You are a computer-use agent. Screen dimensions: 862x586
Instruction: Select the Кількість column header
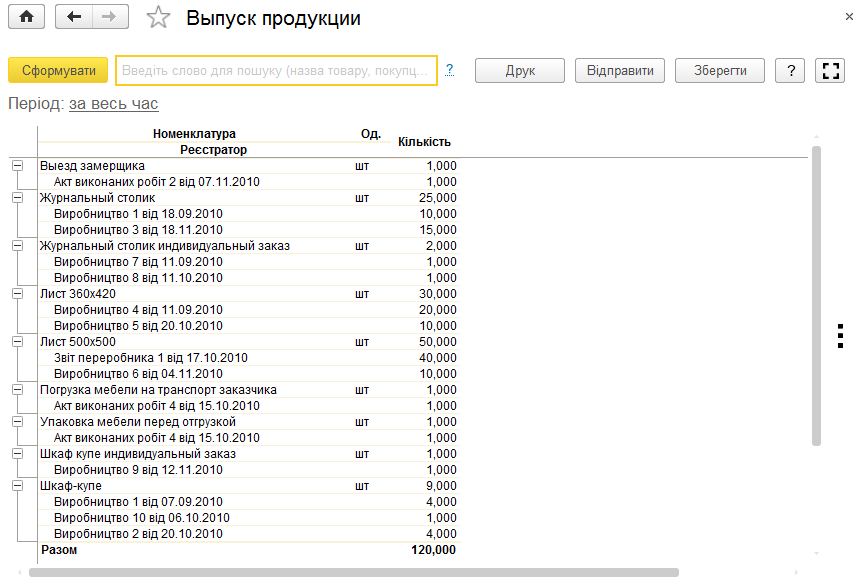[x=424, y=142]
